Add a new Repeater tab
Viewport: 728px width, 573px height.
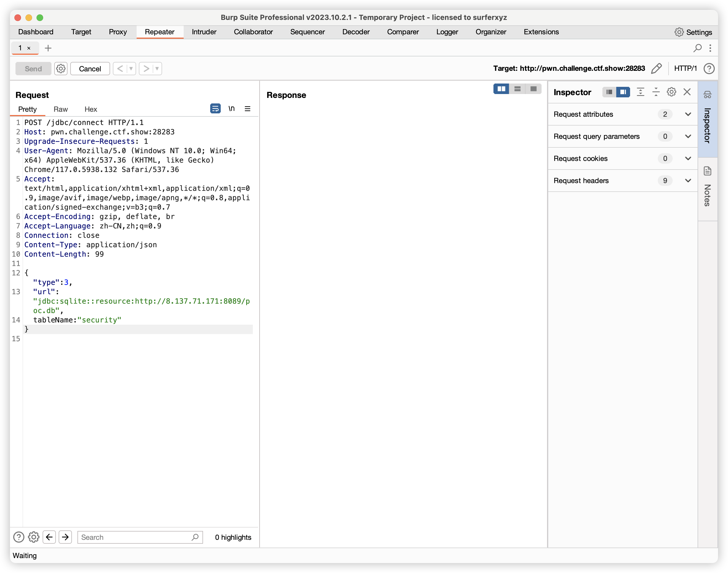pyautogui.click(x=48, y=48)
